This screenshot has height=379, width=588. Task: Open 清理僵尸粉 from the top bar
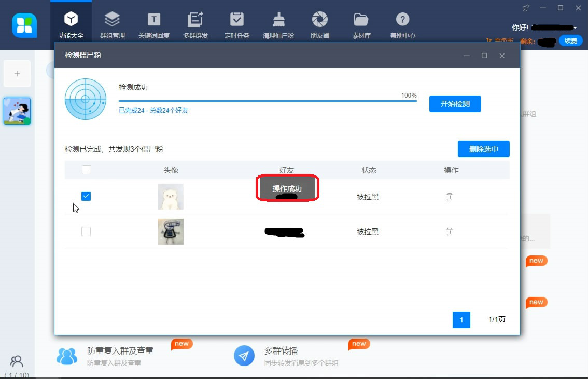pyautogui.click(x=278, y=25)
